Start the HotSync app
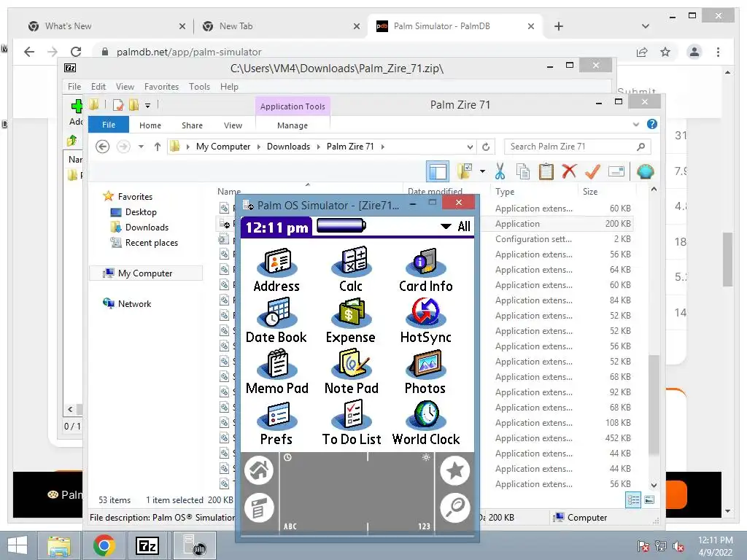This screenshot has height=560, width=747. pyautogui.click(x=425, y=321)
